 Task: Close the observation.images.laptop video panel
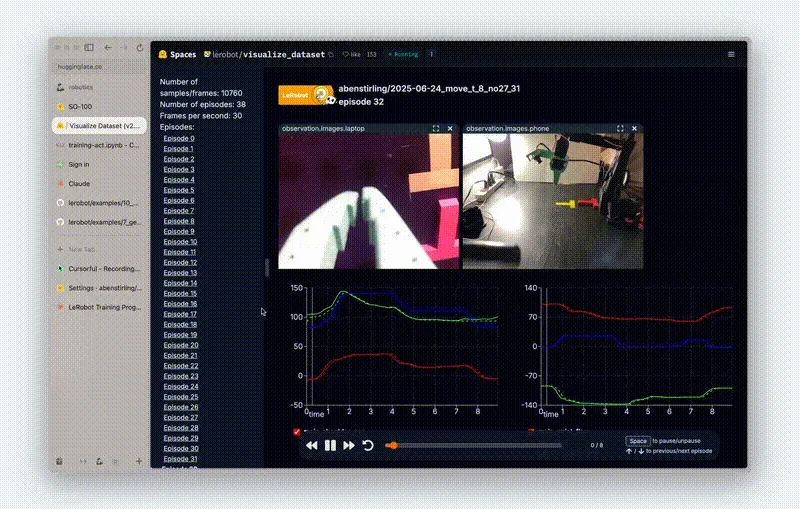450,129
